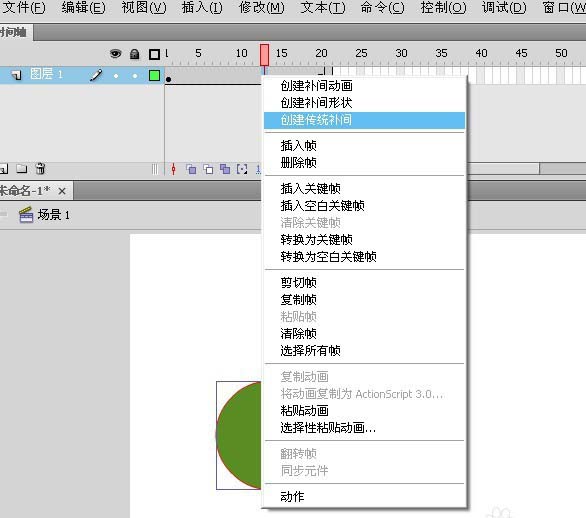Open the 文件(F) menu
The height and width of the screenshot is (518, 586).
click(23, 7)
